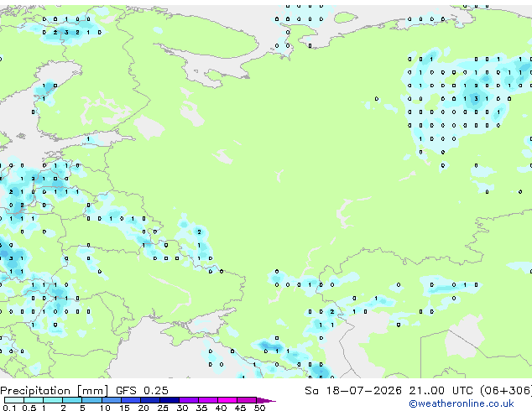Pick the 5–10 mm legend color swatch
The image size is (532, 411).
(92, 400)
